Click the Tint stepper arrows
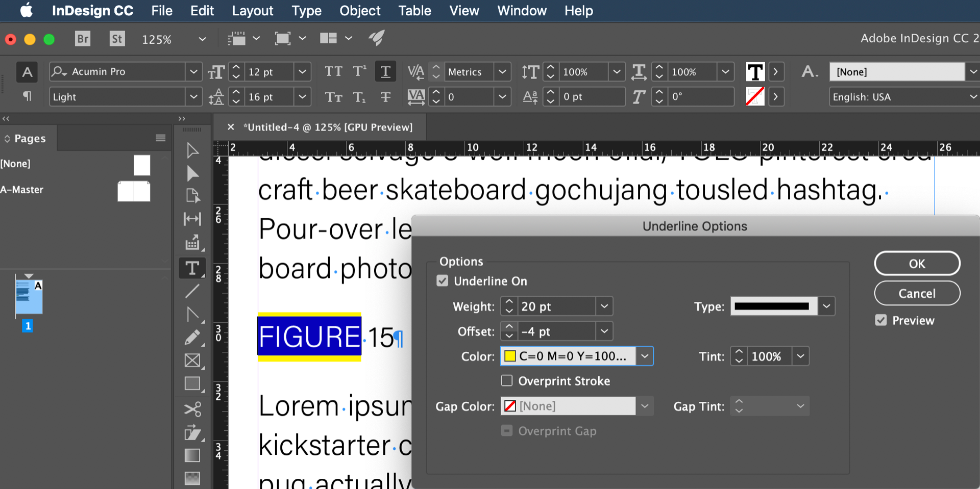The image size is (980, 489). [739, 356]
